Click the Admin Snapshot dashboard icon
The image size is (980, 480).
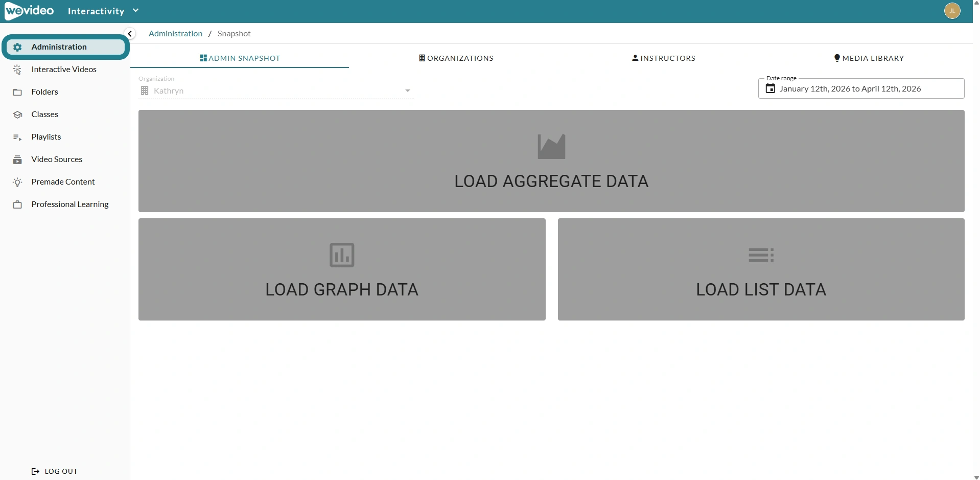pyautogui.click(x=203, y=58)
